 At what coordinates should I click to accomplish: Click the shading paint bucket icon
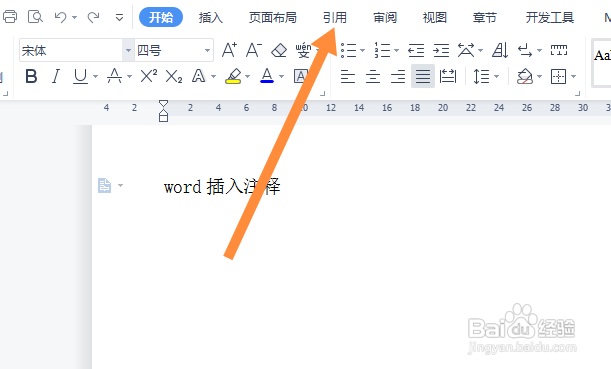524,76
